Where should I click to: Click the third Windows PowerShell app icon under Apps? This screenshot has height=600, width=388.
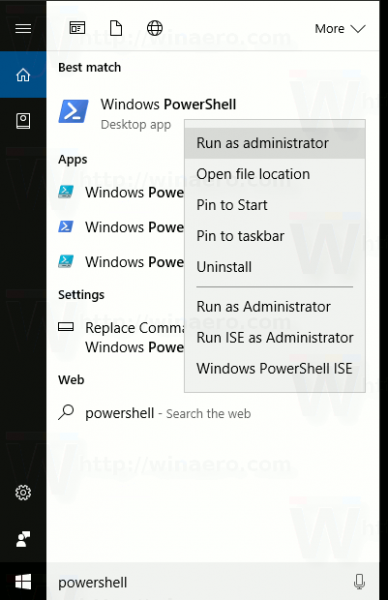pyautogui.click(x=66, y=261)
